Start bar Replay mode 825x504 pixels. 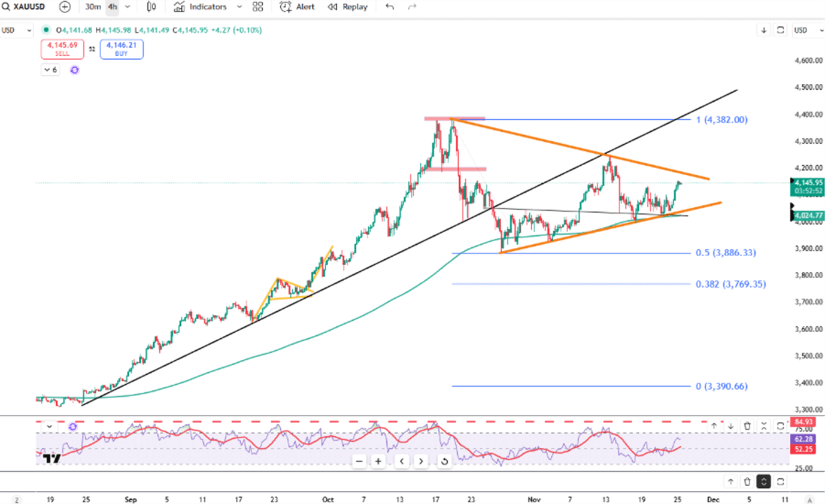pos(347,7)
